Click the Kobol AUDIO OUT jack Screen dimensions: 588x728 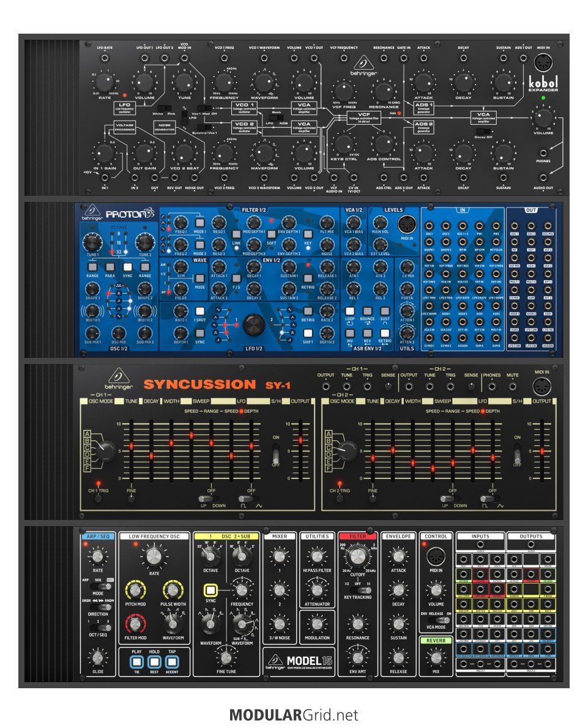point(543,178)
